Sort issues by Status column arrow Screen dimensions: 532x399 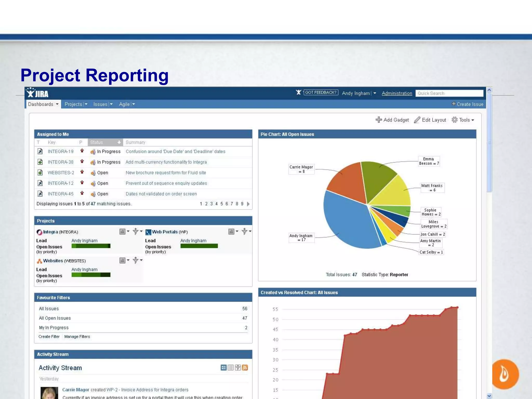[119, 142]
